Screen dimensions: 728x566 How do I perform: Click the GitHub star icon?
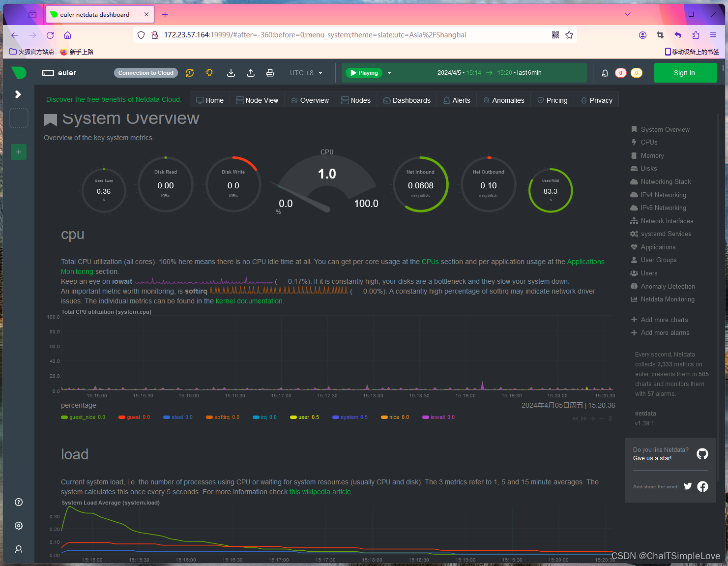(702, 454)
